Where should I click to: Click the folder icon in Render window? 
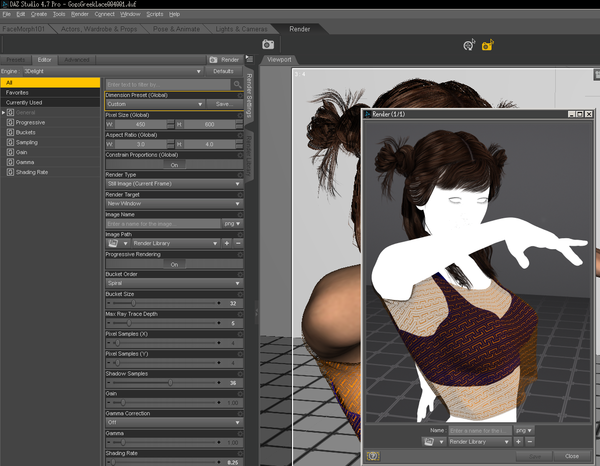pos(429,442)
